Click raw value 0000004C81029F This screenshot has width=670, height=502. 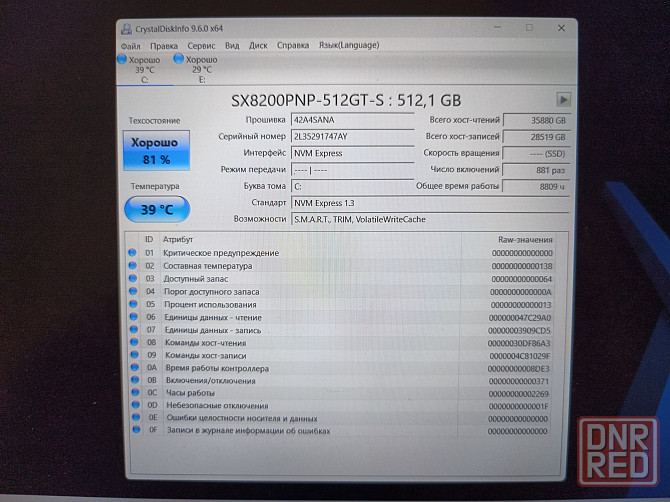(519, 356)
